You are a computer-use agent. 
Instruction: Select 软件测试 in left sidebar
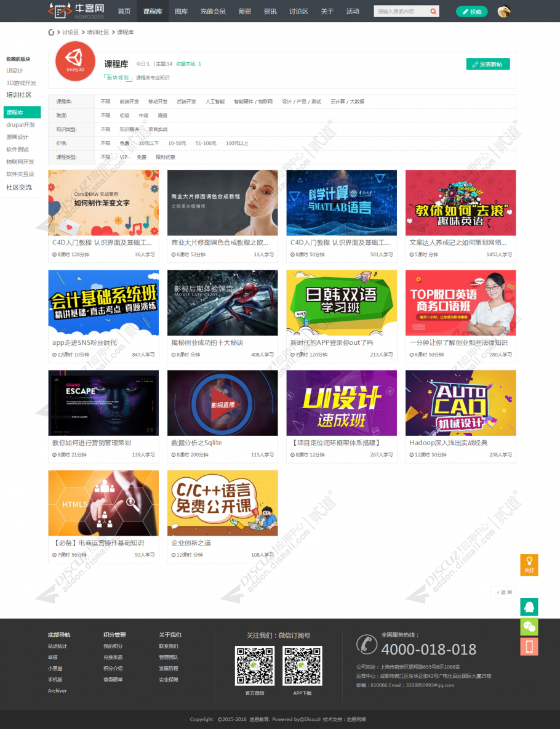17,149
